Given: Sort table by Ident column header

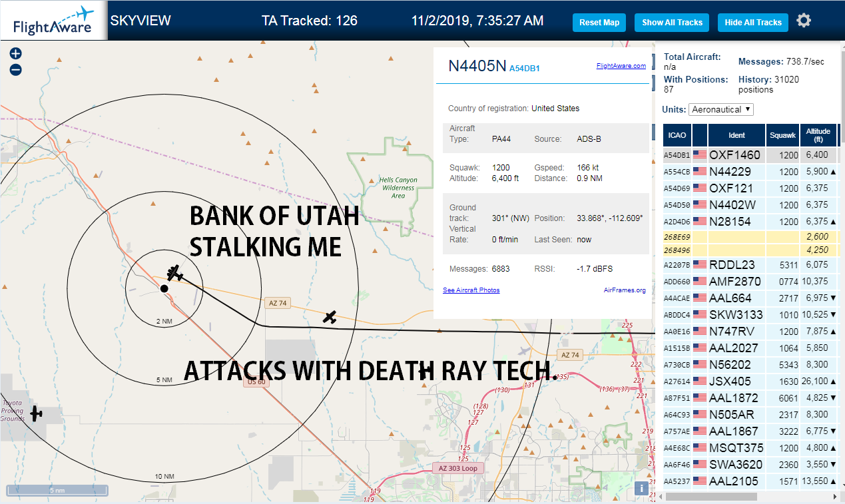Looking at the screenshot, I should [736, 135].
